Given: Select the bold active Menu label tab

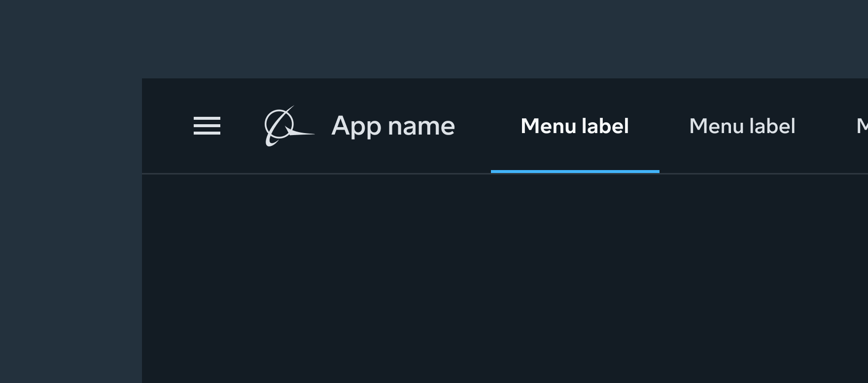Looking at the screenshot, I should coord(575,126).
